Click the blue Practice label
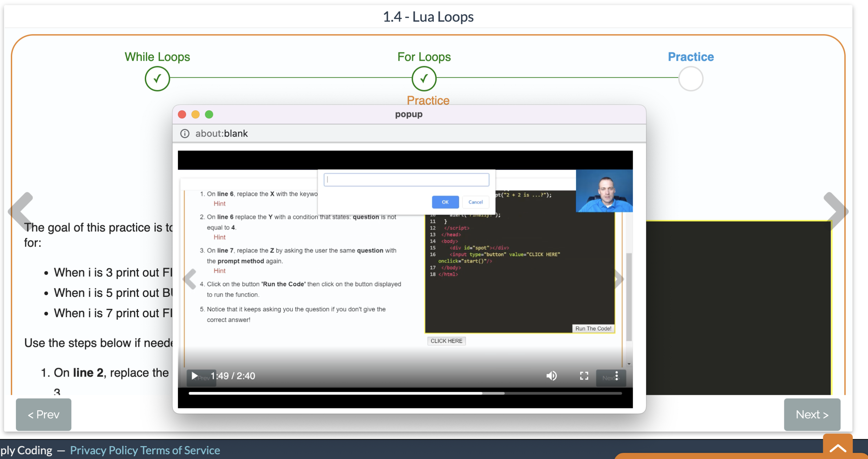 (x=691, y=57)
